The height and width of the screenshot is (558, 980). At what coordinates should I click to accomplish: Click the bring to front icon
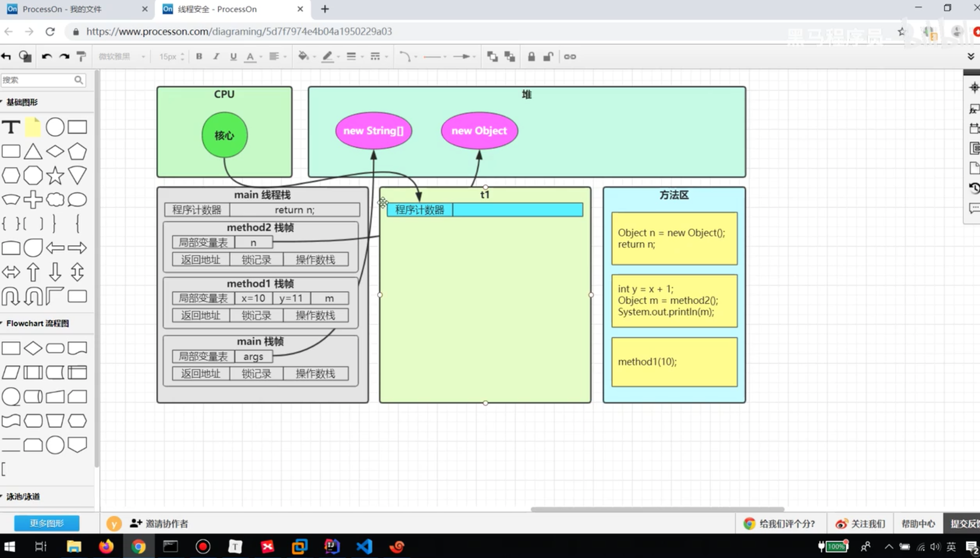492,56
